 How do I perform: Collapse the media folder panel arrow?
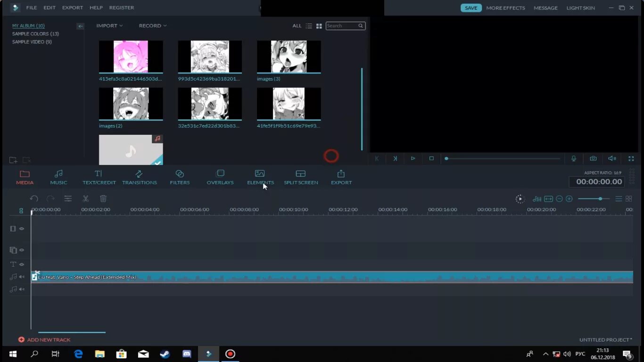tap(80, 26)
